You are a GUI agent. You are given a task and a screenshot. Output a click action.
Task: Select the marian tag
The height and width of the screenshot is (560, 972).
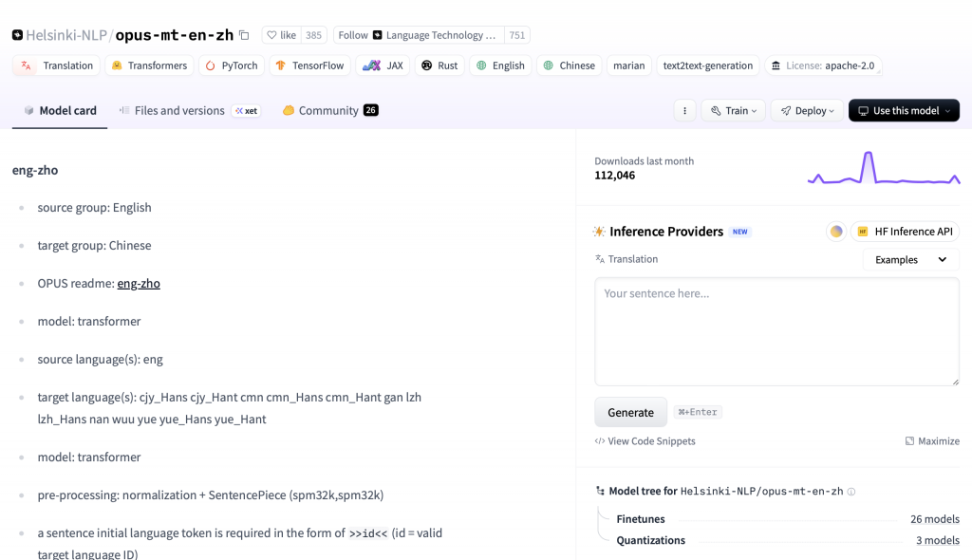coord(629,65)
